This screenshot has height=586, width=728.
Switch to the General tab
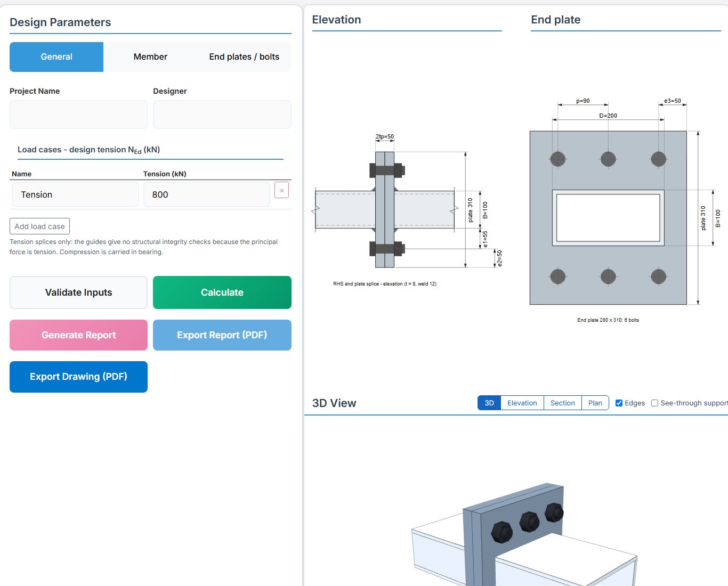56,57
